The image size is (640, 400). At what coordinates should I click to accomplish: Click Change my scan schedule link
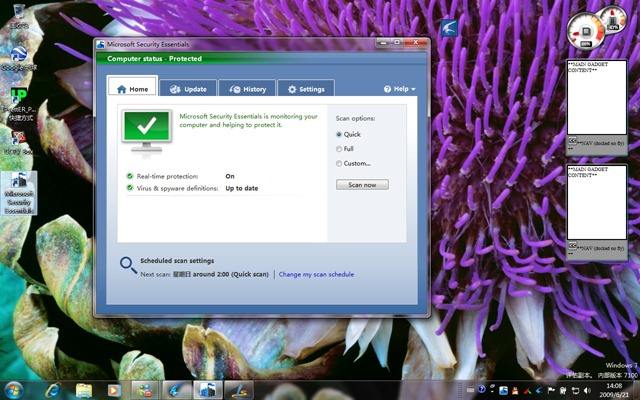pos(316,274)
